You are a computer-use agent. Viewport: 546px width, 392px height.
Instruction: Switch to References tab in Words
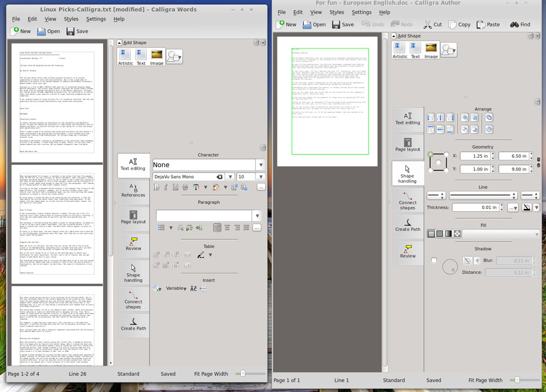pos(133,191)
